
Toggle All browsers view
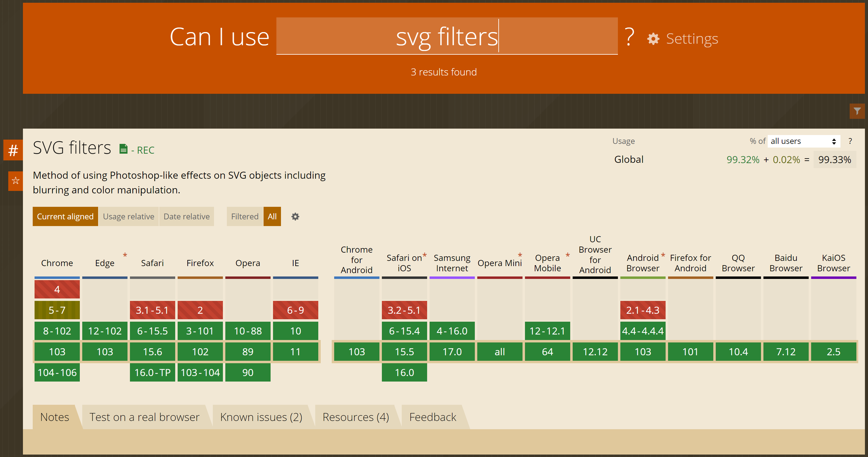coord(272,217)
